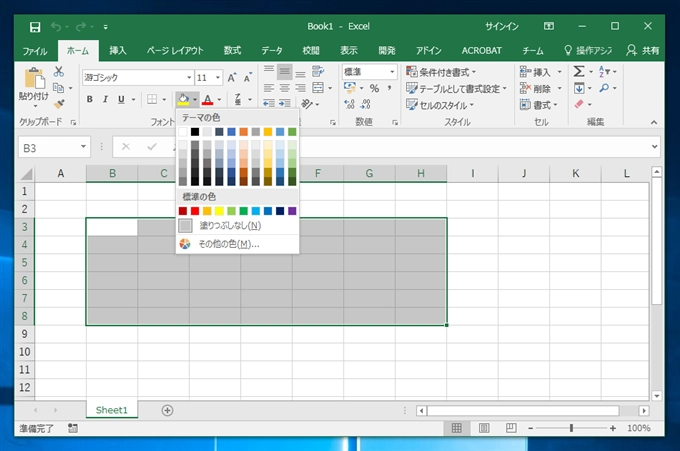Click the Increase Decimal icon
680x451 pixels.
pos(349,104)
